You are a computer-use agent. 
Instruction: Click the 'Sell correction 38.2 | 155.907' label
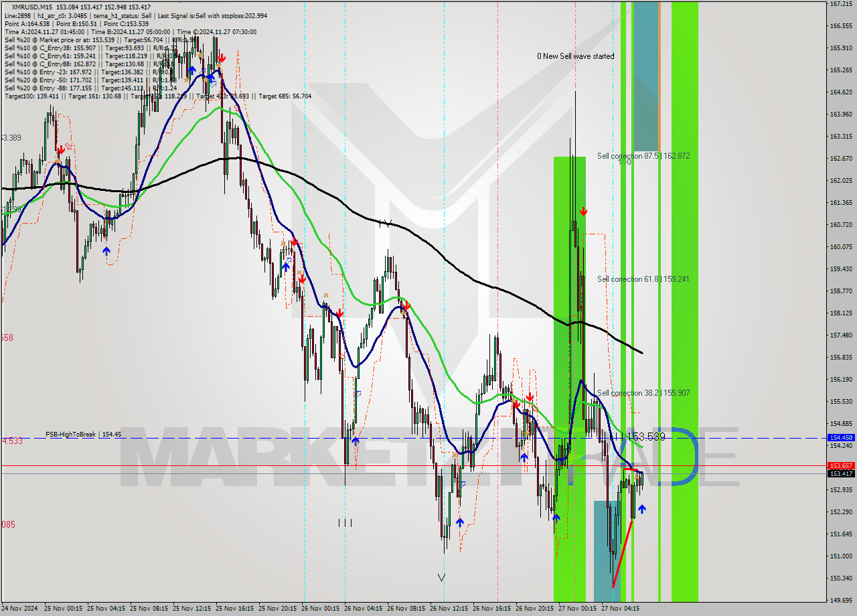(643, 392)
